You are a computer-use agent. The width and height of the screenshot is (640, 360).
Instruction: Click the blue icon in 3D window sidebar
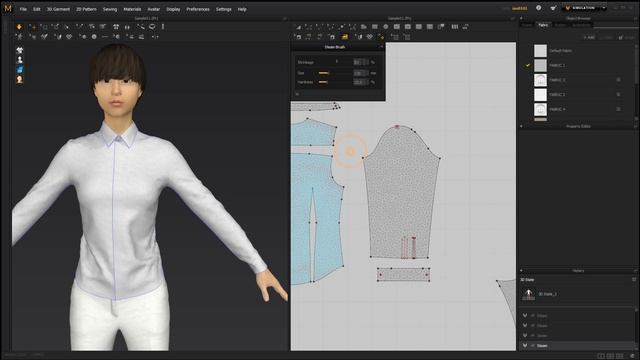pyautogui.click(x=20, y=70)
